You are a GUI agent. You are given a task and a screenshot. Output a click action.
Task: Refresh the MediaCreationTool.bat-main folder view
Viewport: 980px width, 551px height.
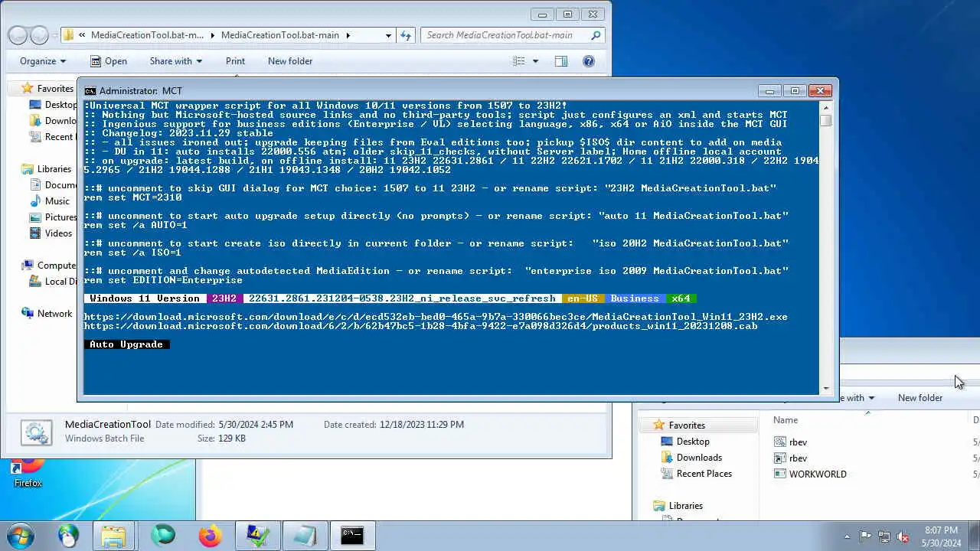[x=406, y=35]
